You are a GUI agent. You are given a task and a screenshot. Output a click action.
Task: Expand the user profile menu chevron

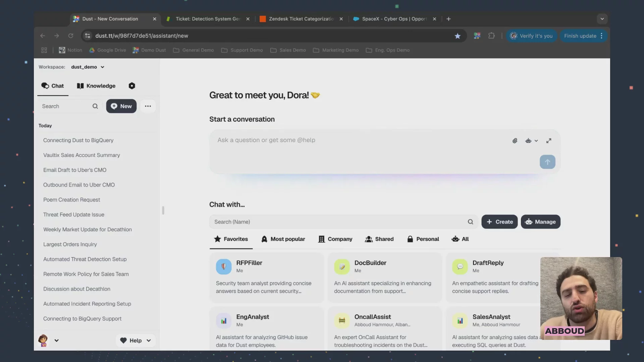(57, 341)
